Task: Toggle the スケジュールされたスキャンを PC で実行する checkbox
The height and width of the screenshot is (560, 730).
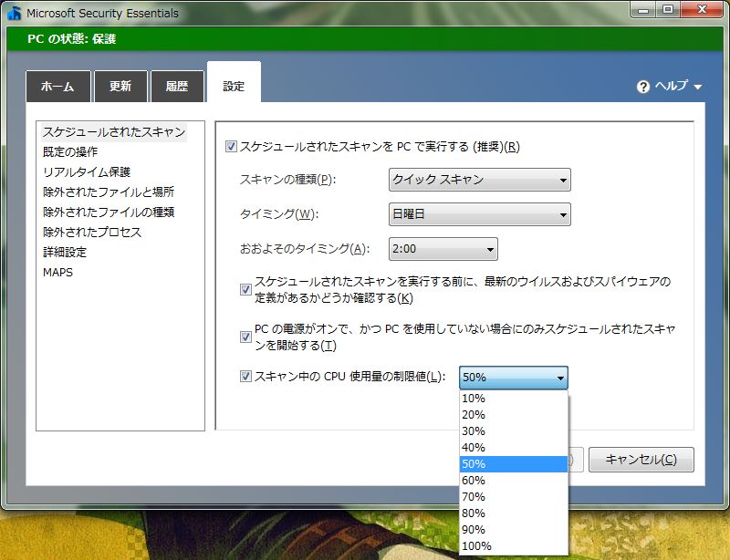Action: (x=231, y=147)
